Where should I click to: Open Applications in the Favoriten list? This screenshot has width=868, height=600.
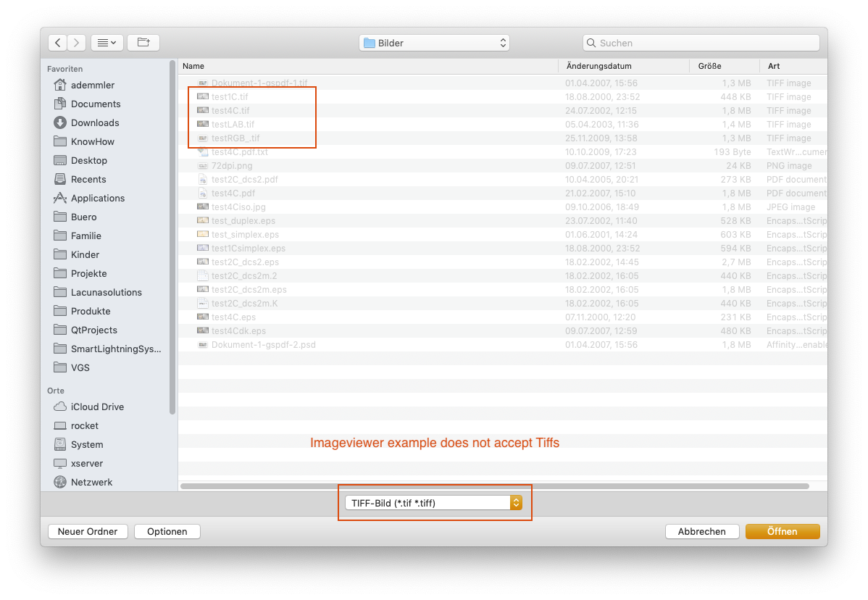point(97,198)
